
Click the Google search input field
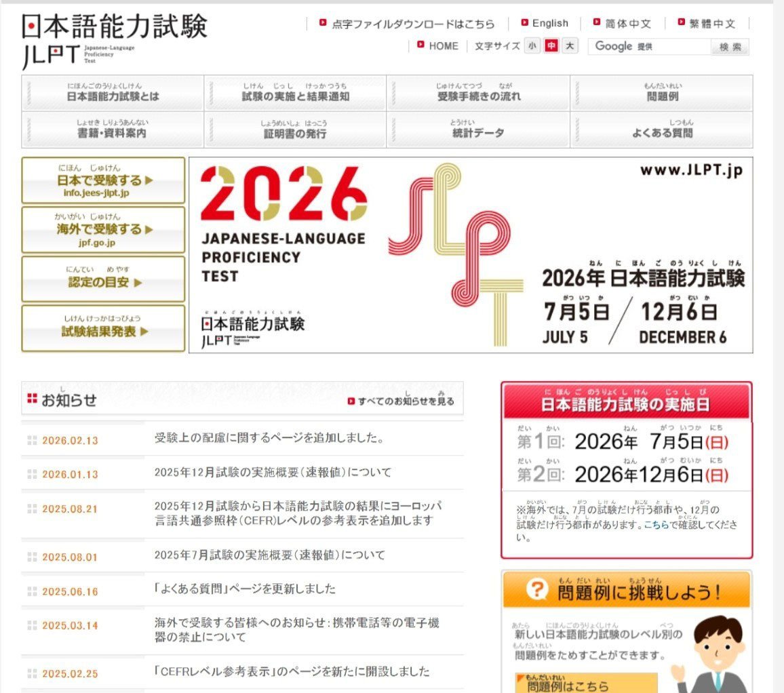(x=650, y=47)
